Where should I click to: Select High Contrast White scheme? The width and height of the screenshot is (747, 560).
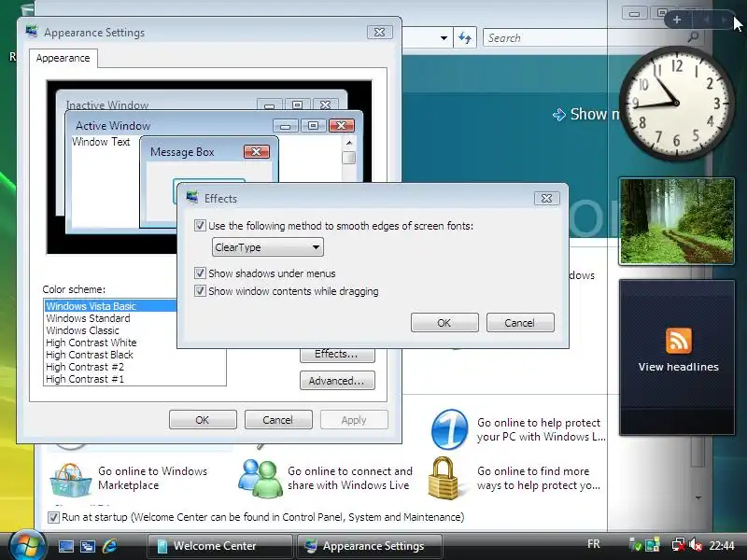tap(91, 343)
